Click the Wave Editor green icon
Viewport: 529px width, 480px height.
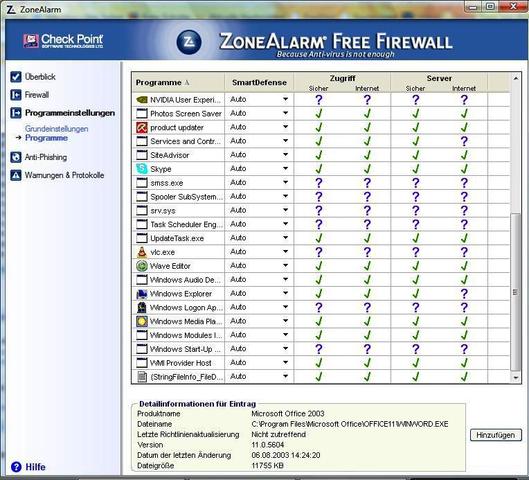(142, 266)
